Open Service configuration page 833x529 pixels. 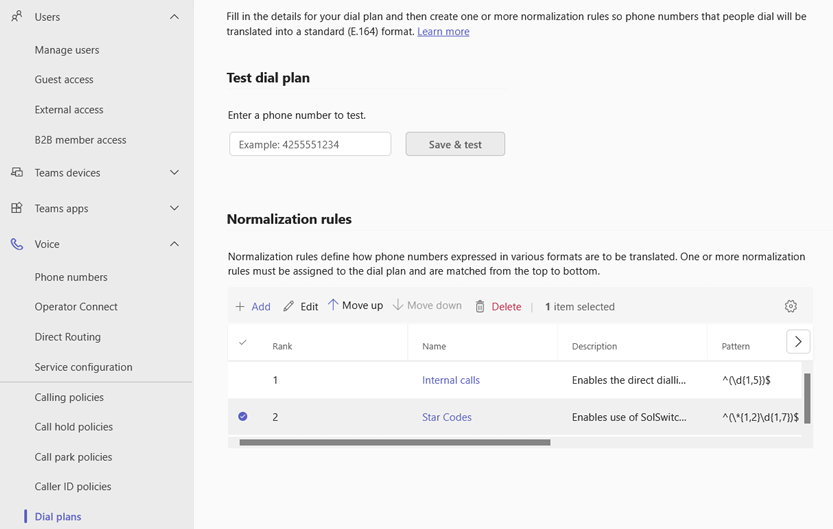click(x=83, y=367)
